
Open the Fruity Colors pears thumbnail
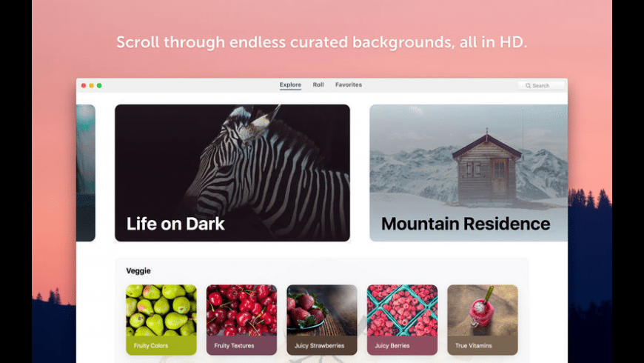161,310
